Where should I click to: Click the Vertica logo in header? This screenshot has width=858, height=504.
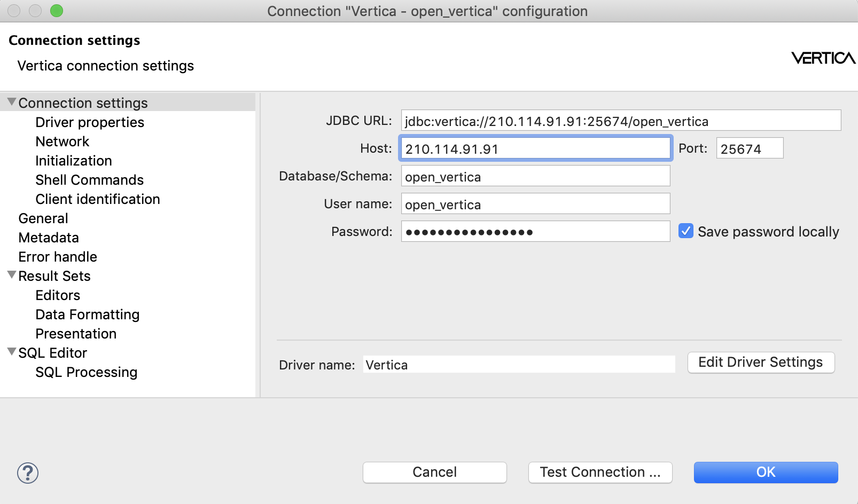point(823,58)
